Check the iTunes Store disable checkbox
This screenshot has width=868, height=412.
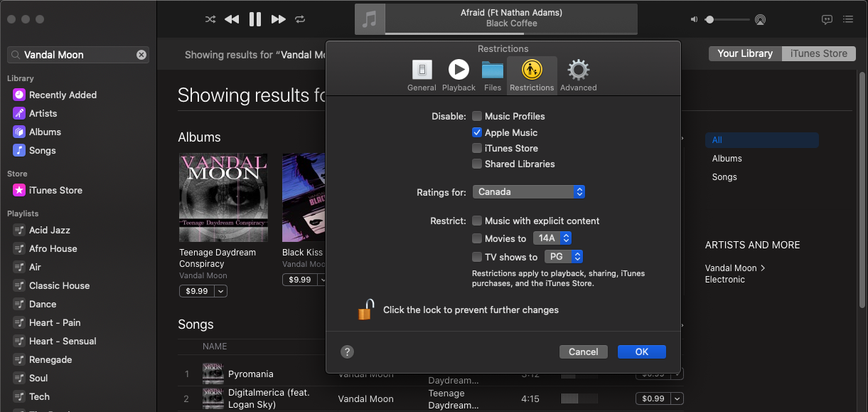click(x=477, y=148)
